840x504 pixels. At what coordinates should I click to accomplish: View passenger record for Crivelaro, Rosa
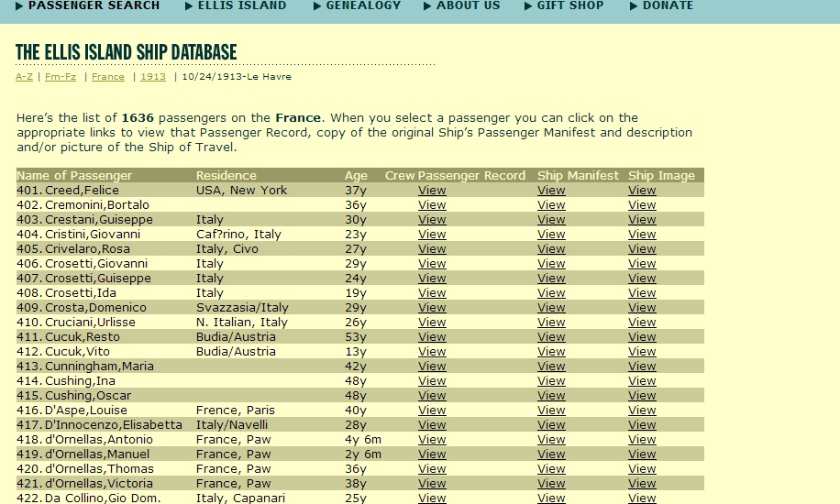point(432,248)
